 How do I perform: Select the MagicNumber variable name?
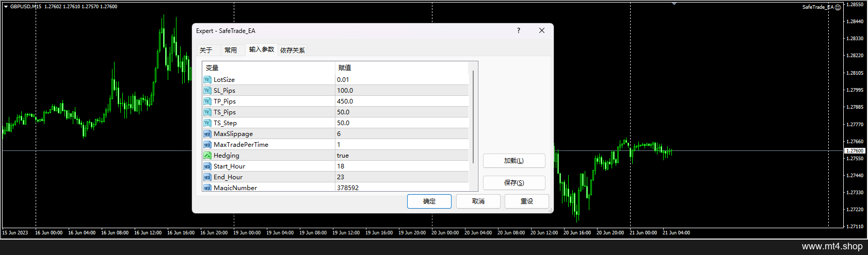pyautogui.click(x=235, y=188)
